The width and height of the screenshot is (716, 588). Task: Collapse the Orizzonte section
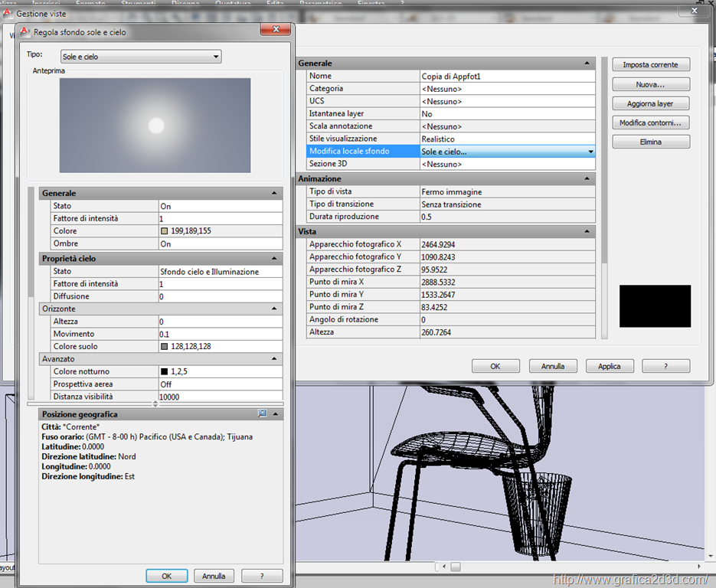click(x=274, y=309)
